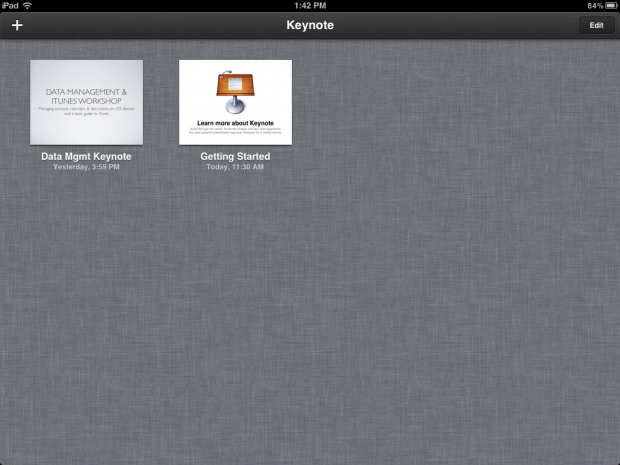Tap the battery icon in status bar

coord(610,5)
